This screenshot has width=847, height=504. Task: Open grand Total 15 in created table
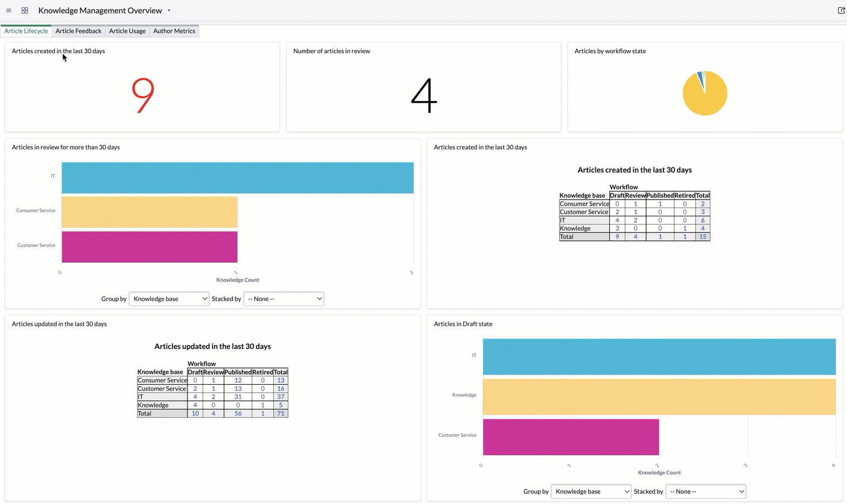click(702, 237)
